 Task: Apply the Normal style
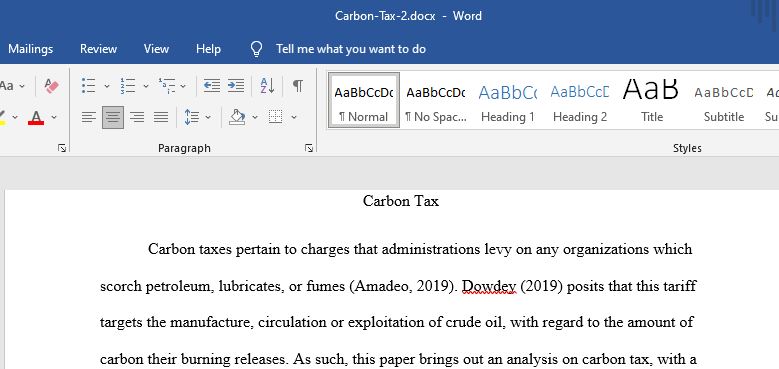(364, 101)
